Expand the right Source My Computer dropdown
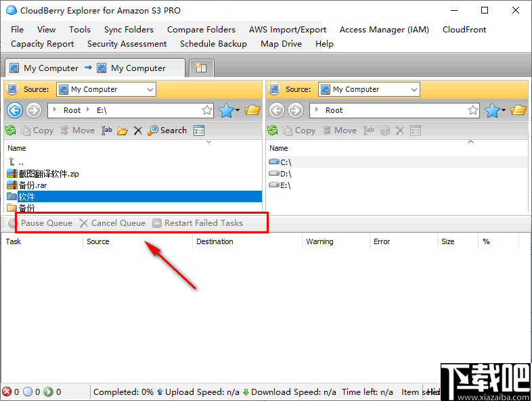532x401 pixels. pos(414,89)
